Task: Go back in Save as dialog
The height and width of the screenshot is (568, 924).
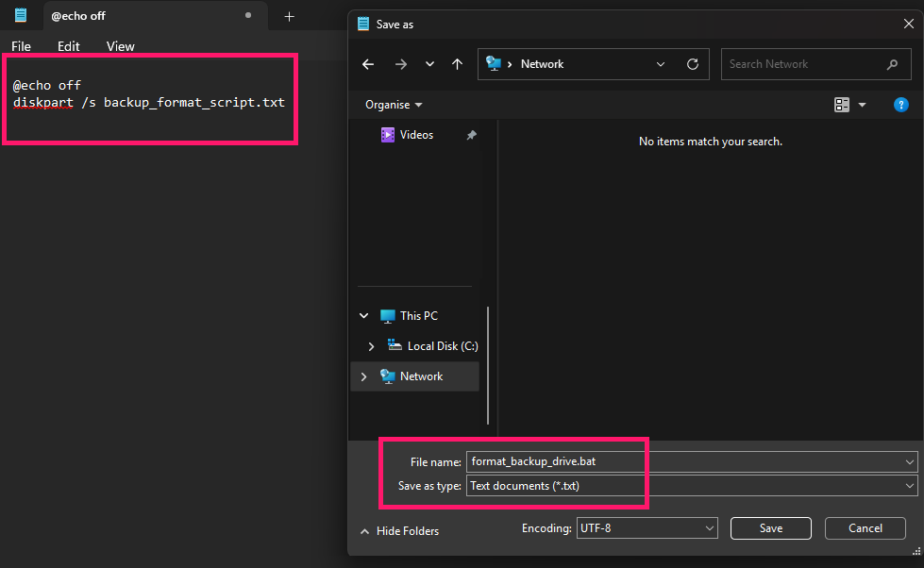Action: click(x=368, y=64)
